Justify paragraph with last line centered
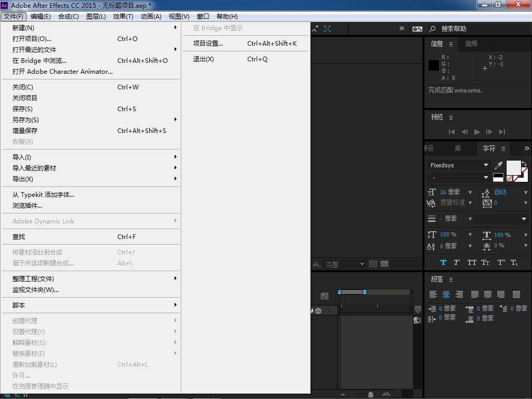 [487, 294]
